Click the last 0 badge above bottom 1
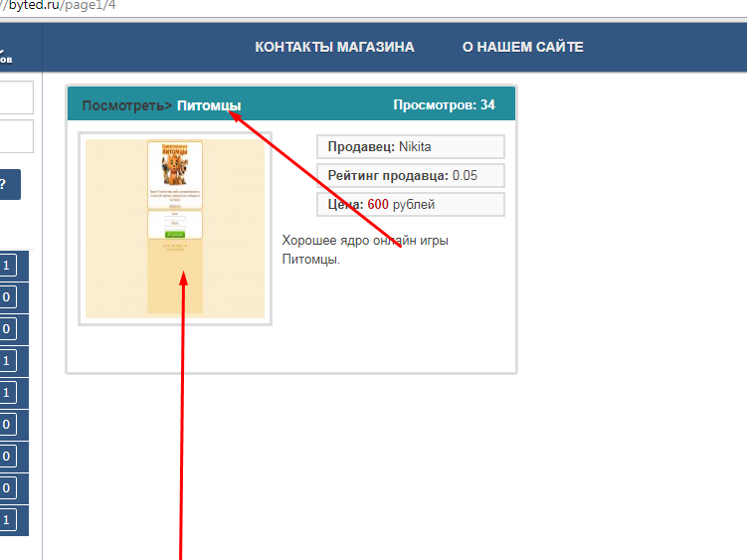Viewport: 747px width, 560px height. [7, 488]
